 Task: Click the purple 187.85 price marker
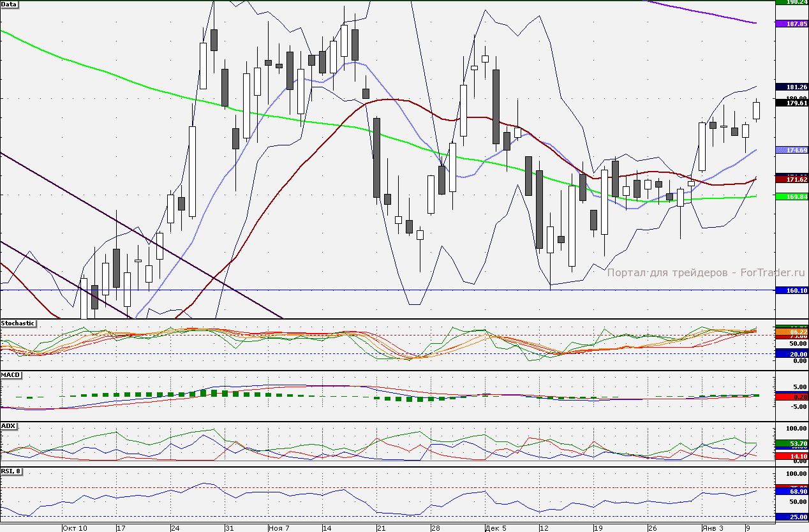[x=791, y=24]
